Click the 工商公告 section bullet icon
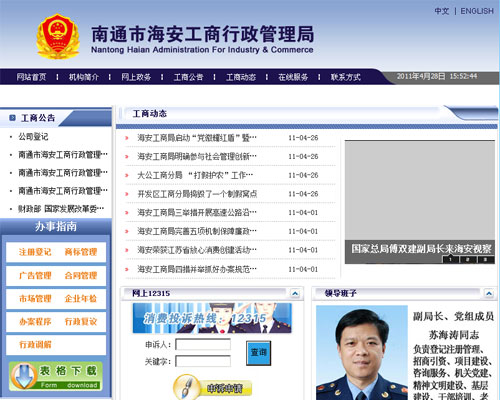500x400 pixels. [12, 118]
